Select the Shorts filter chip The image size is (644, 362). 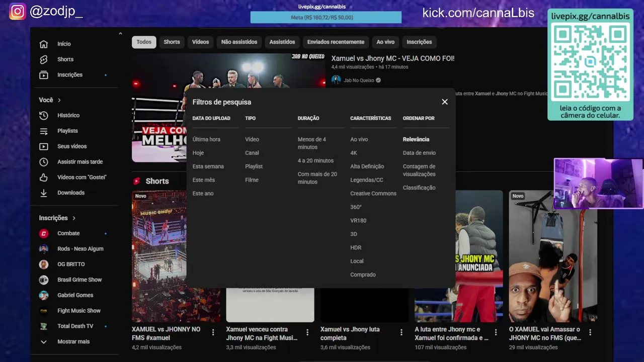pos(172,42)
